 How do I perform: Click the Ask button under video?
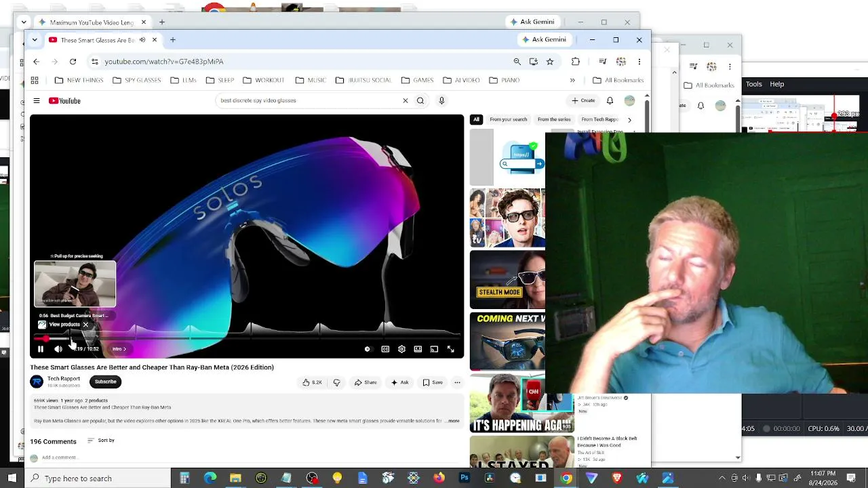(x=399, y=382)
